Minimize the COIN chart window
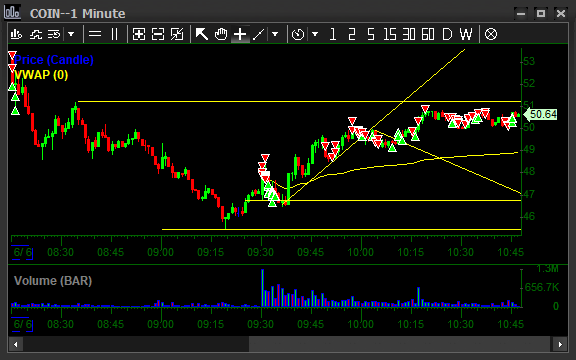The height and width of the screenshot is (360, 576). (x=521, y=14)
